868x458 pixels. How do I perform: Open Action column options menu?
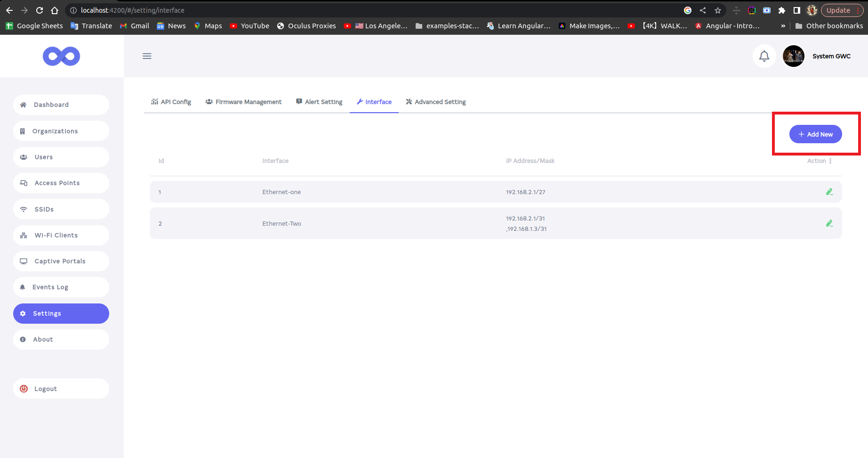point(830,161)
